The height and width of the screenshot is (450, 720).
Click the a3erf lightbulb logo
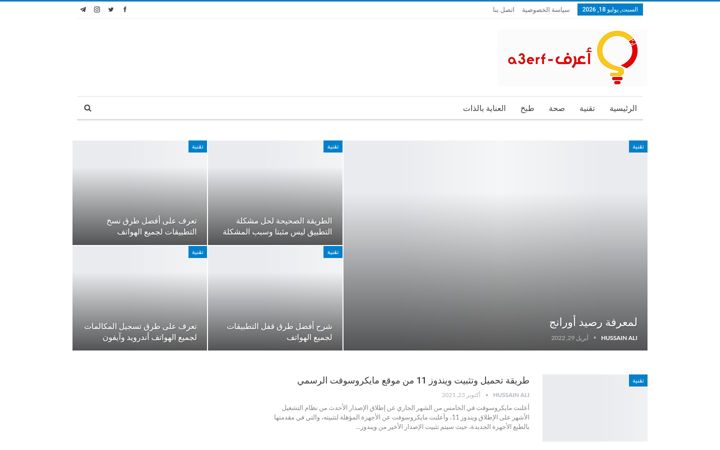pos(573,58)
